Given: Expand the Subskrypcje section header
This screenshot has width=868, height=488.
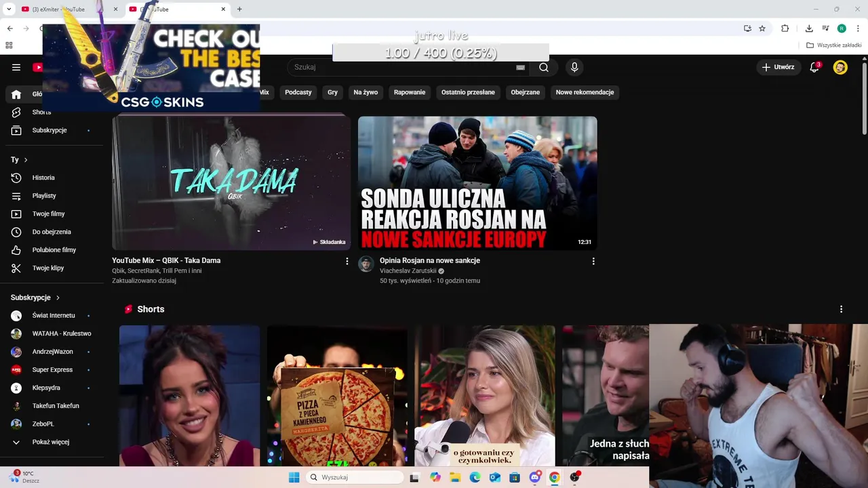Looking at the screenshot, I should click(35, 298).
